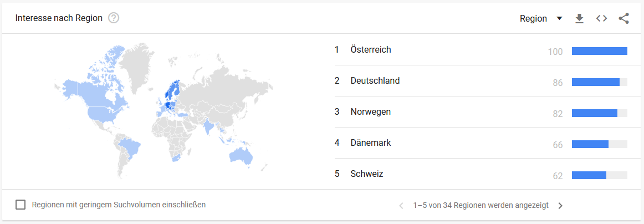
Task: Click Brazil on the world map
Action: [x=130, y=149]
